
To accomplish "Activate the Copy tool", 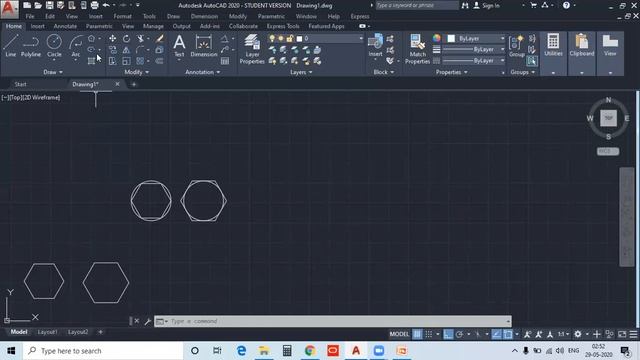I will pyautogui.click(x=112, y=50).
